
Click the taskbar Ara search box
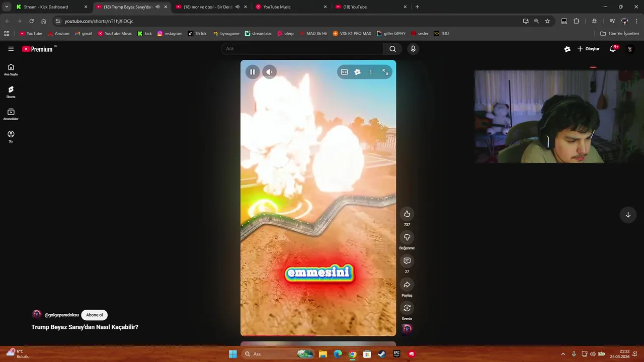[x=278, y=354]
